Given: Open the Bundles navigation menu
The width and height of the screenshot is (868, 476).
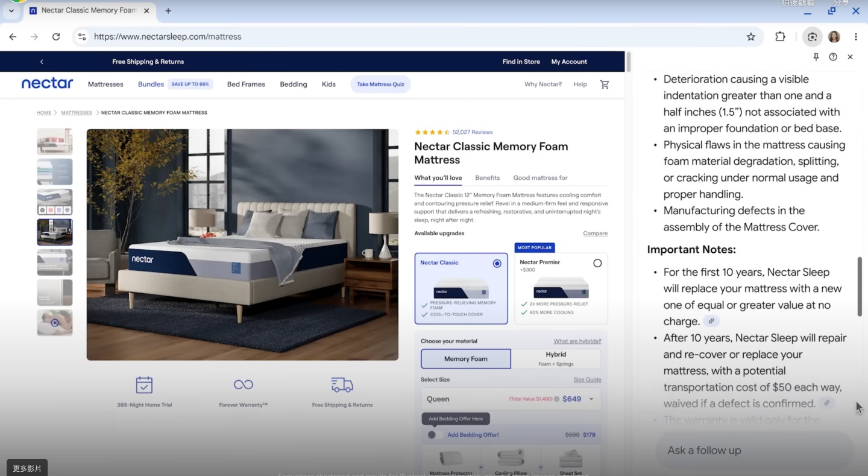Looking at the screenshot, I should tap(151, 84).
